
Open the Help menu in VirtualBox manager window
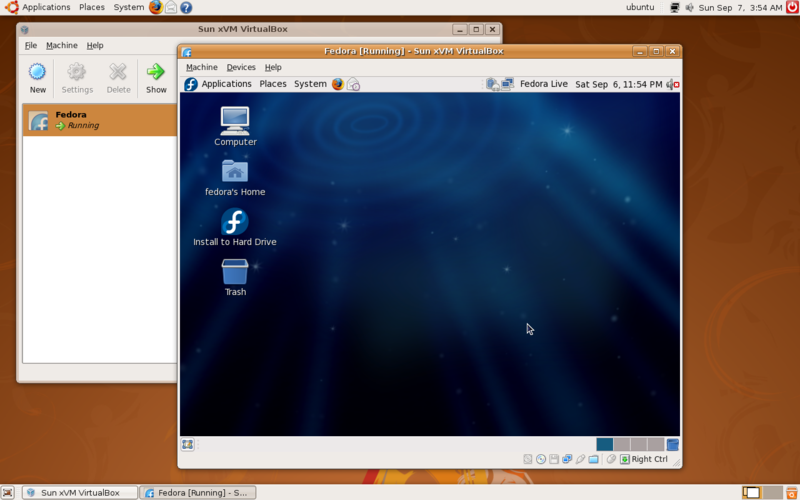pyautogui.click(x=95, y=45)
